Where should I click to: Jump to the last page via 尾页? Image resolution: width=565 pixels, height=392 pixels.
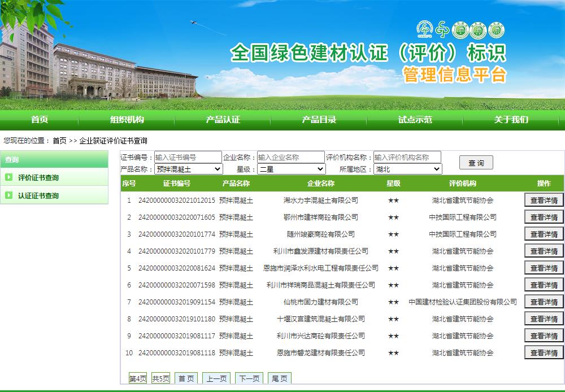tap(279, 378)
